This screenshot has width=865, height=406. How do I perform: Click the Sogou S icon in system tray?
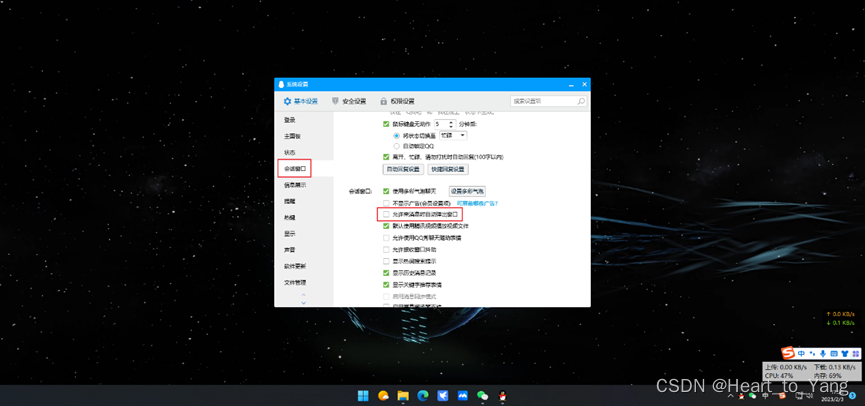pos(782,396)
